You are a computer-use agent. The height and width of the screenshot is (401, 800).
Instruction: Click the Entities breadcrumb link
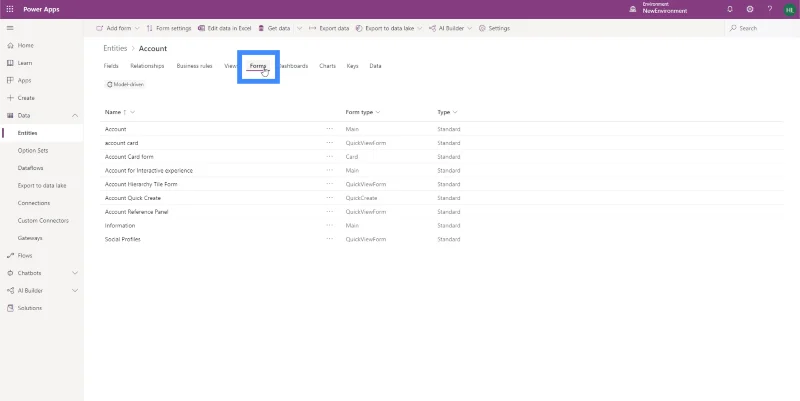tap(115, 48)
